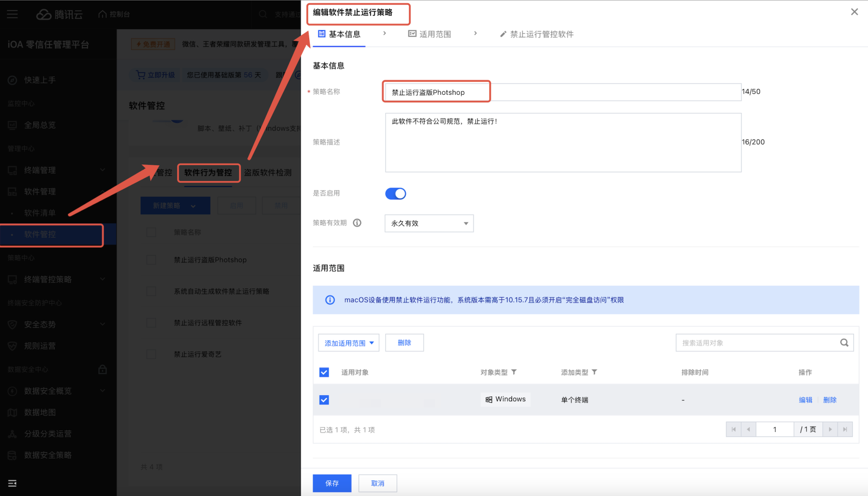Switch to the 禁止运行管控软件 step tab
The width and height of the screenshot is (868, 496).
coord(537,34)
